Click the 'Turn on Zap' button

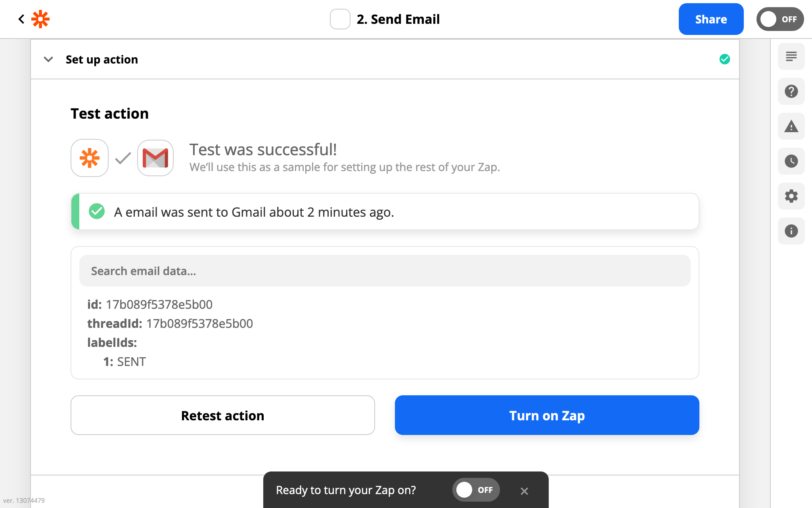[547, 416]
